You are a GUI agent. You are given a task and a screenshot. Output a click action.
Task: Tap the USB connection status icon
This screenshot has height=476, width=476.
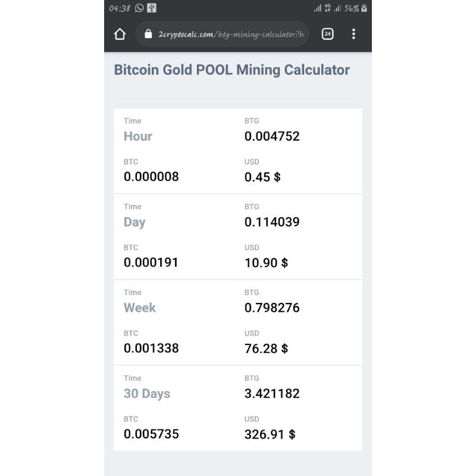click(152, 8)
